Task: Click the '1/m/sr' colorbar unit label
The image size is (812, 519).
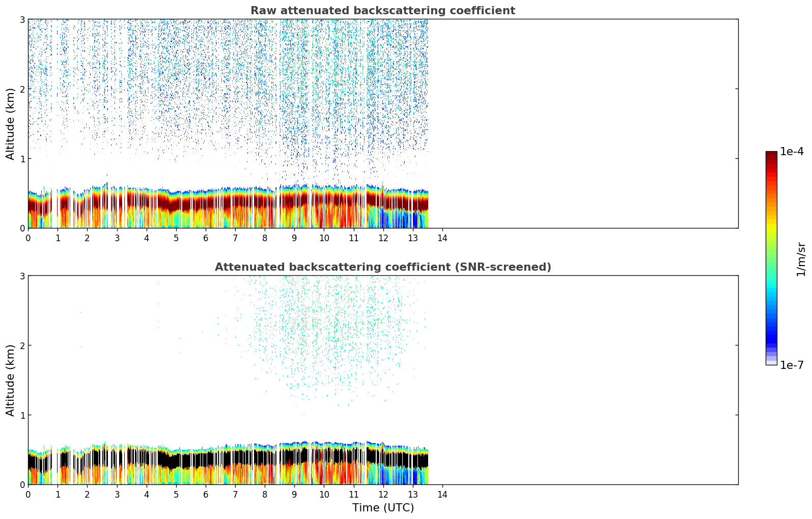Action: (x=801, y=259)
